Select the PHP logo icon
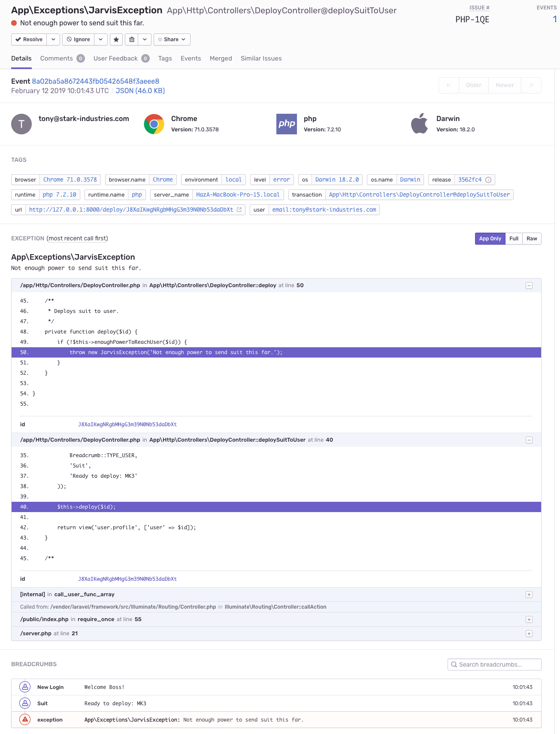The height and width of the screenshot is (734, 560). (286, 124)
